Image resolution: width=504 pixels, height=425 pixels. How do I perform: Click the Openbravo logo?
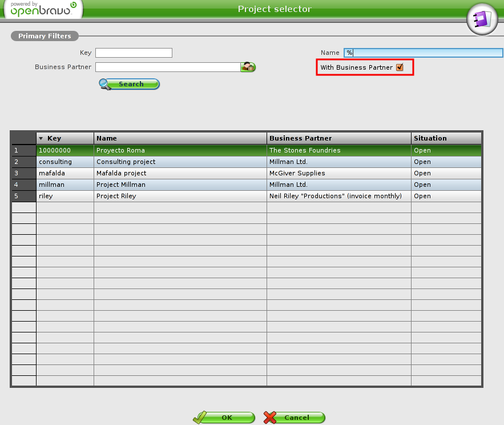(42, 10)
